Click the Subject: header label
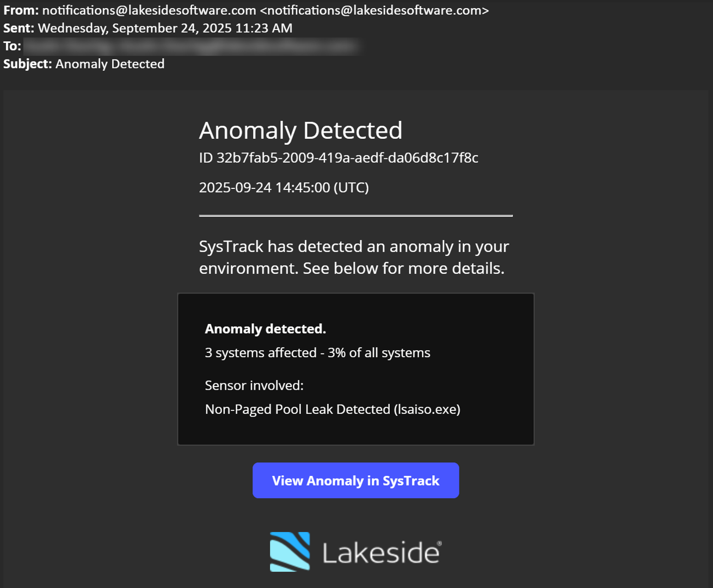Image resolution: width=713 pixels, height=588 pixels. click(x=27, y=64)
